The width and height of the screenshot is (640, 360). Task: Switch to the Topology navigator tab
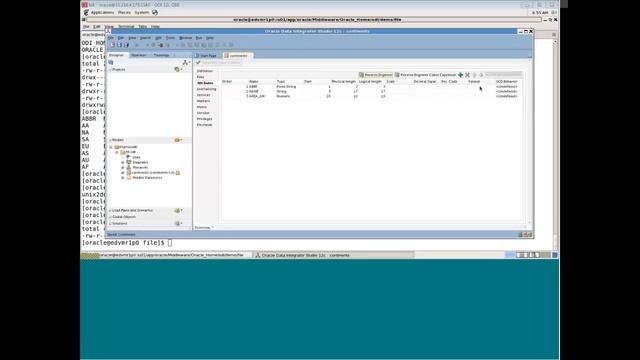click(x=162, y=55)
